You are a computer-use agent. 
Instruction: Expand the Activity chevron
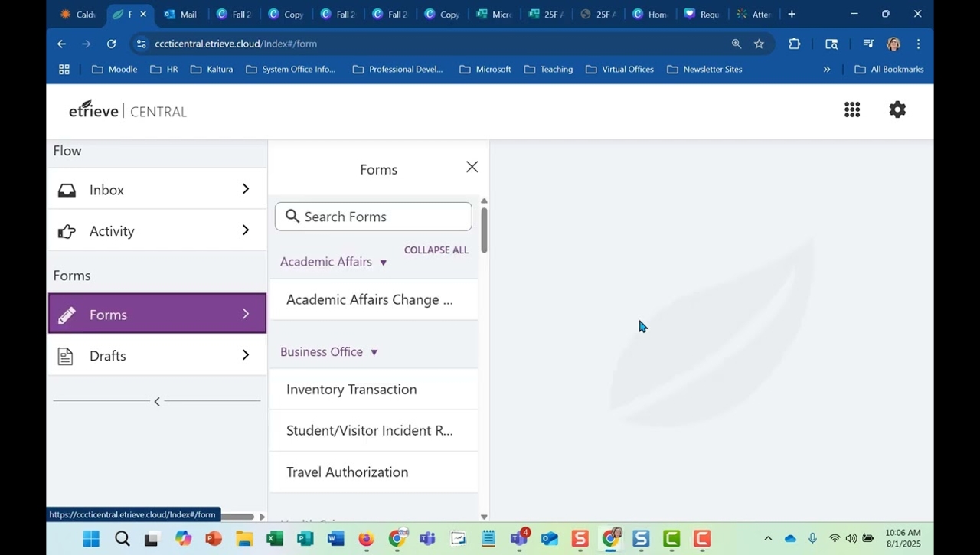(x=246, y=230)
